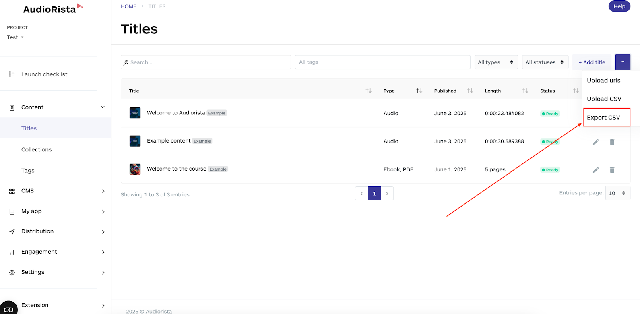
Task: Open the Welcome to Audiorista thumbnail
Action: [135, 113]
